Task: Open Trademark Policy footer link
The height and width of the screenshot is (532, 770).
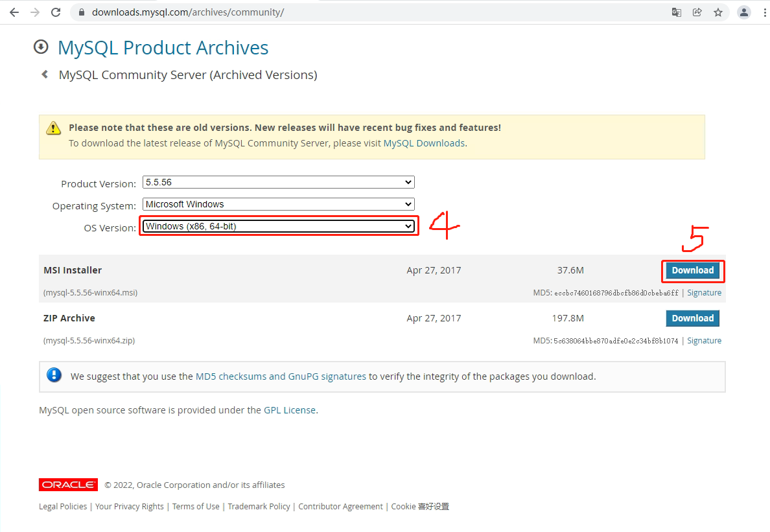Action: point(259,506)
